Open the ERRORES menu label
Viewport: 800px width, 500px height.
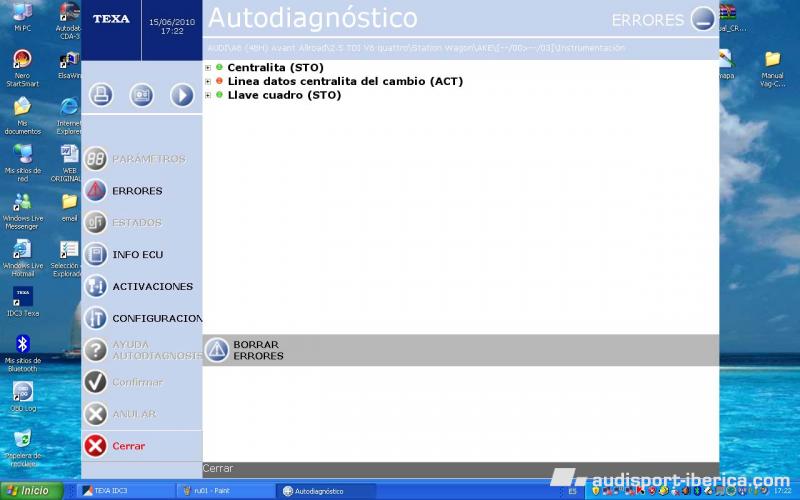point(137,191)
